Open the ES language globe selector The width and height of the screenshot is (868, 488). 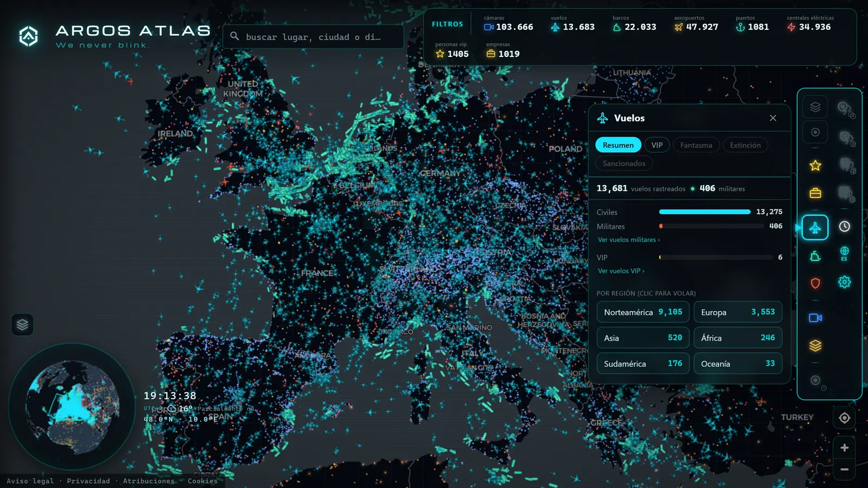pos(845,253)
